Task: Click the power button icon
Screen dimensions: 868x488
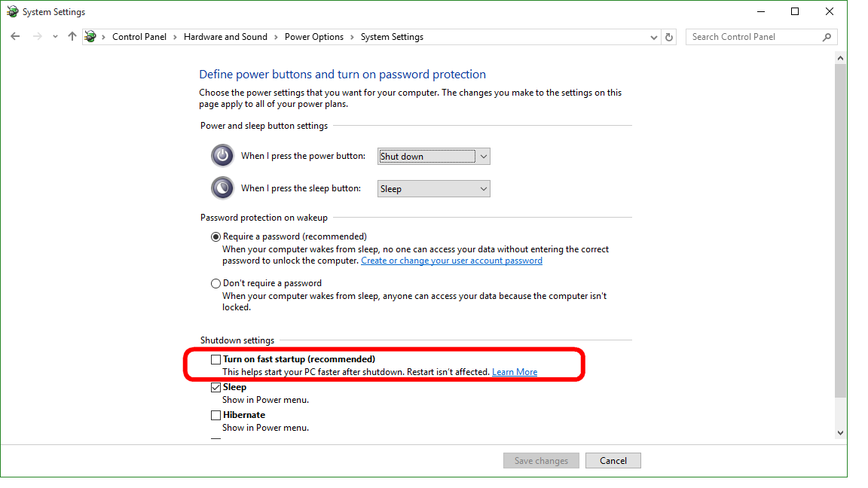Action: [222, 155]
